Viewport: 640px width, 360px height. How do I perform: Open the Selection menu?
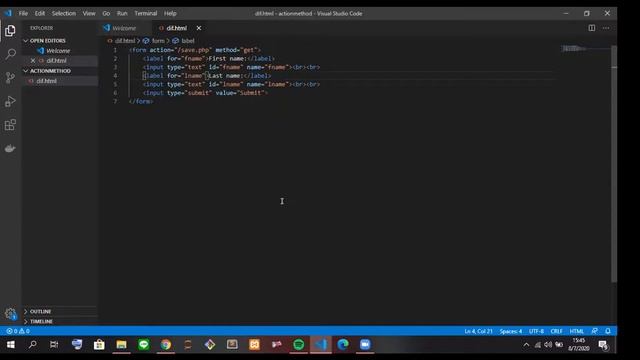click(x=64, y=13)
